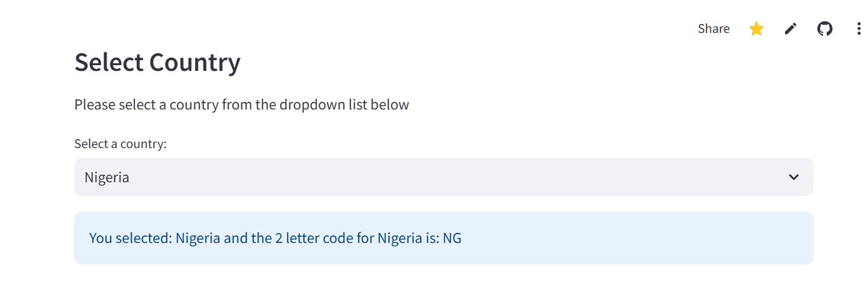Viewport: 868px width, 305px height.
Task: Click the 'Select a country:' field label
Action: coord(120,144)
